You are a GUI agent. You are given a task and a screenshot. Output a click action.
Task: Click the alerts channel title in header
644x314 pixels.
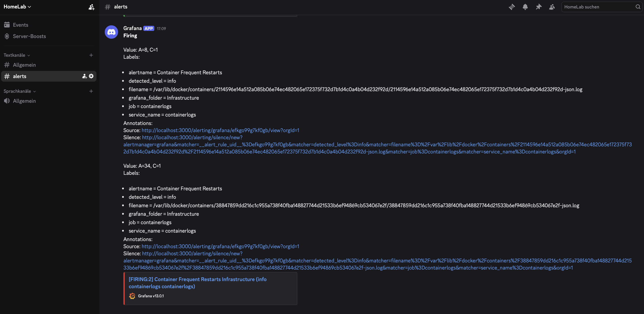(x=121, y=7)
